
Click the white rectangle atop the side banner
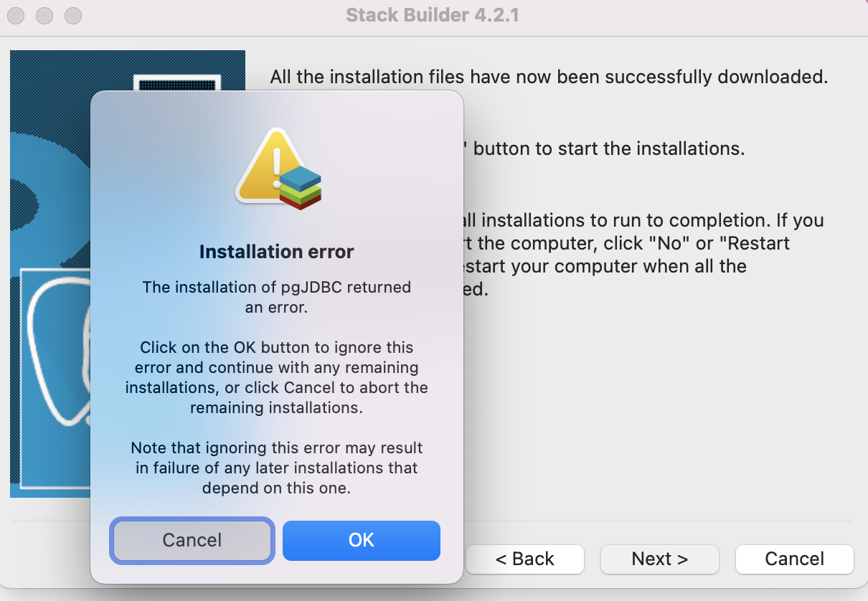click(176, 82)
